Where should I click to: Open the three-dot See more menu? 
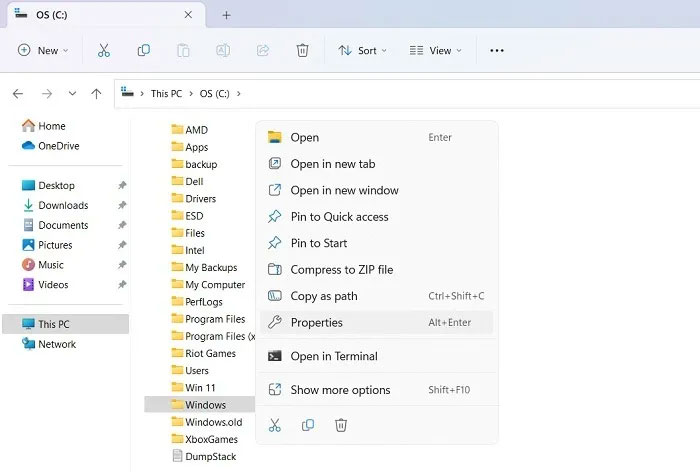click(x=497, y=50)
